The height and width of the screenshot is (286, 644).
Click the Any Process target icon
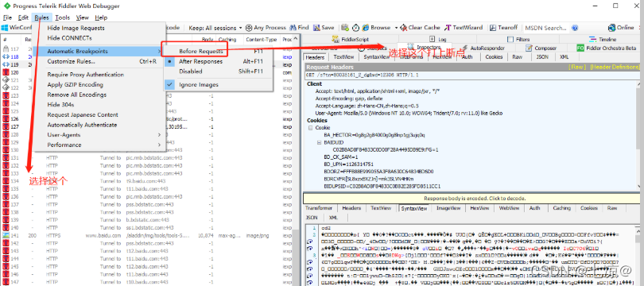tap(249, 28)
